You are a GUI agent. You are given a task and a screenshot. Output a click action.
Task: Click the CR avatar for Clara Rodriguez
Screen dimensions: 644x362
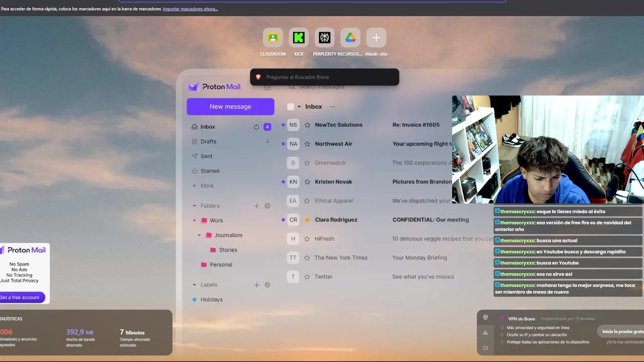293,220
